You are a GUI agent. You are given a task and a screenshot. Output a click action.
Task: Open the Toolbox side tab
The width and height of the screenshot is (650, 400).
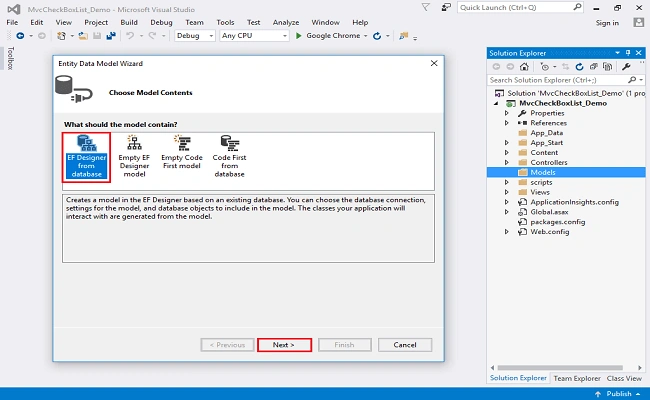tap(10, 58)
